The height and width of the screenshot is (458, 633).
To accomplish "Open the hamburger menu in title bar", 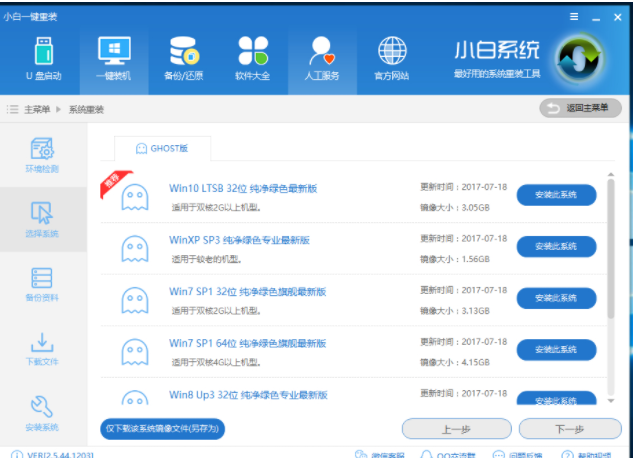I will click(574, 17).
